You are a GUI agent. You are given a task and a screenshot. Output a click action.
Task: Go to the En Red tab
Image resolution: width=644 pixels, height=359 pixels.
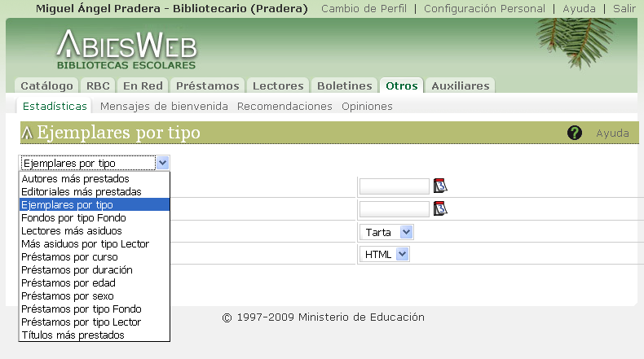click(143, 85)
